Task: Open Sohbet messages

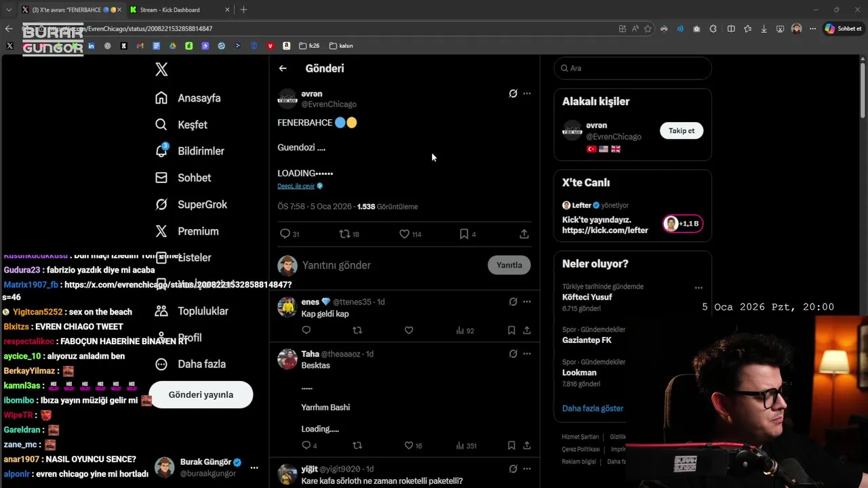Action: pos(182,178)
